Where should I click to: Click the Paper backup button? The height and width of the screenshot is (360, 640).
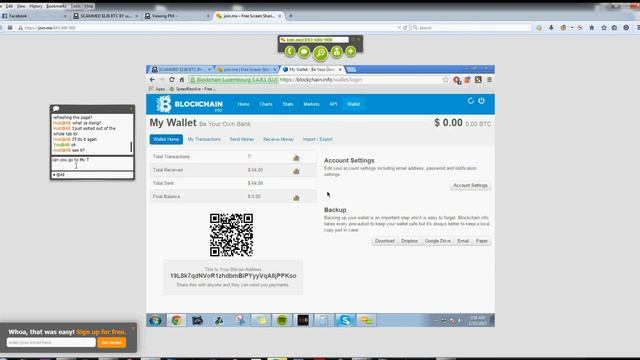482,241
